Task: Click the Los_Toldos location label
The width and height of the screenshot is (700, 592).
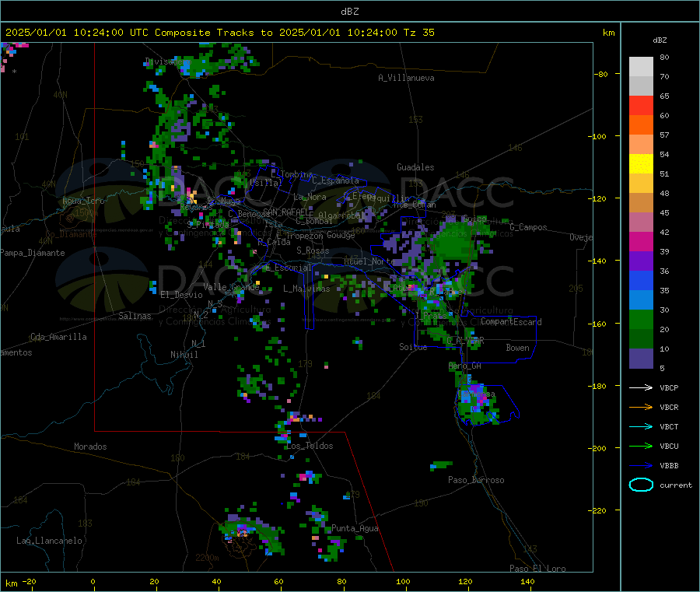Action: pyautogui.click(x=310, y=446)
